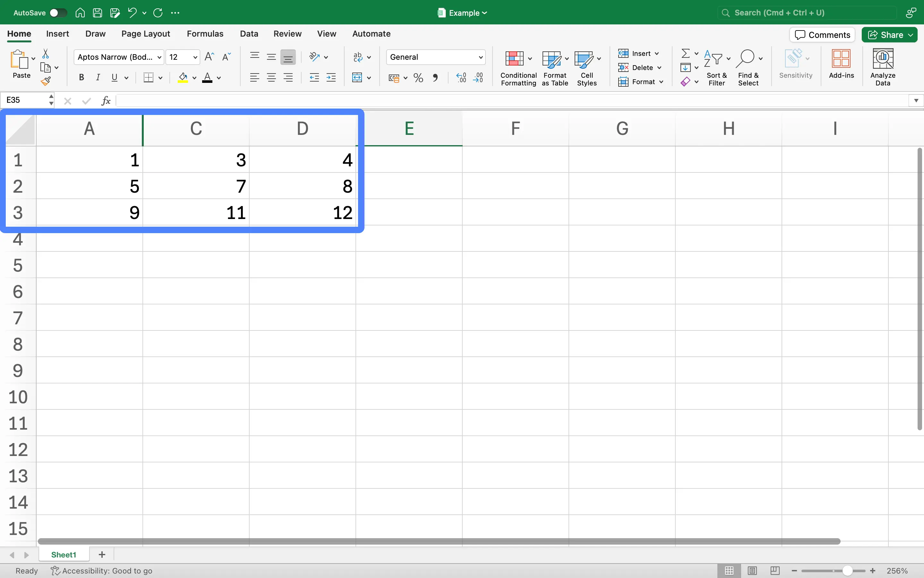This screenshot has height=578, width=924.
Task: Click the Decrease Indent icon
Action: click(x=314, y=78)
